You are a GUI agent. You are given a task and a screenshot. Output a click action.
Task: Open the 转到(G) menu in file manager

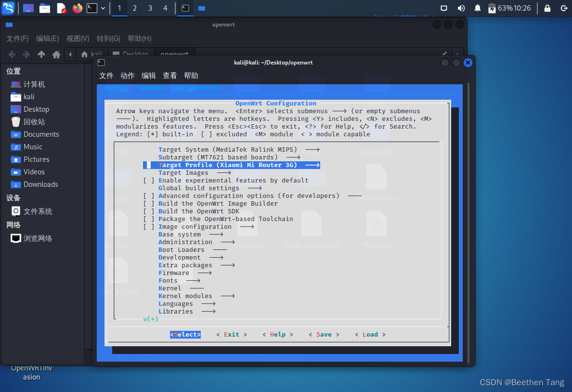(x=108, y=39)
